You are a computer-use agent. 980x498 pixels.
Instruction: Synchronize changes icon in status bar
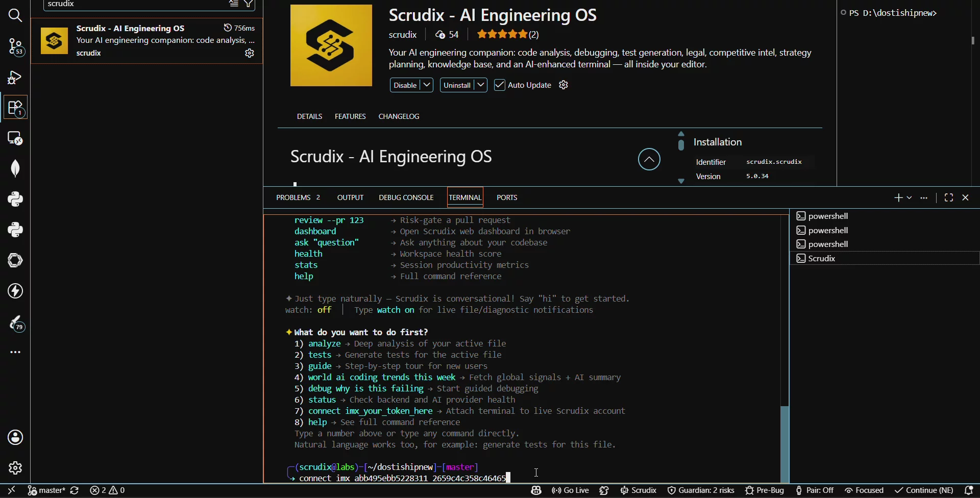[x=75, y=490]
